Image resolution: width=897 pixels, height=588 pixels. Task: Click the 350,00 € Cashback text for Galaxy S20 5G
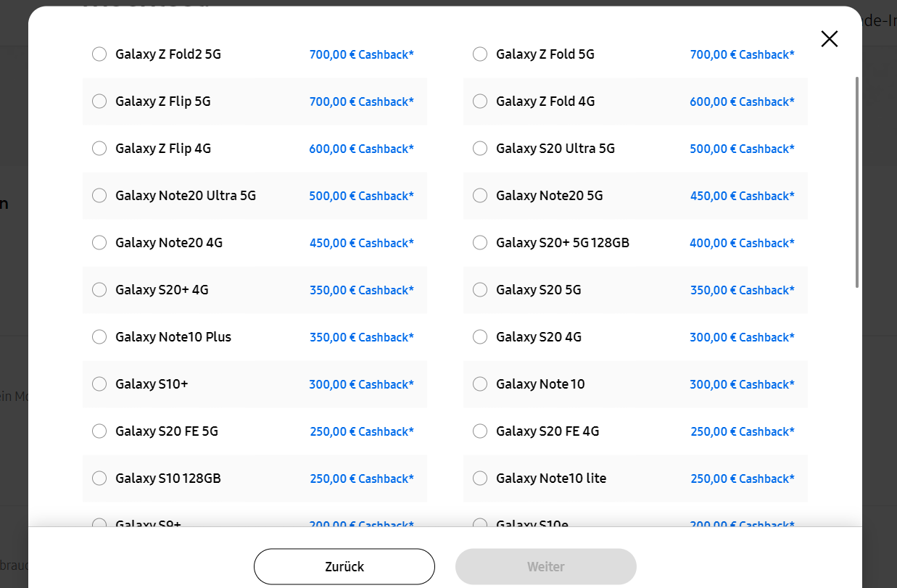(743, 290)
